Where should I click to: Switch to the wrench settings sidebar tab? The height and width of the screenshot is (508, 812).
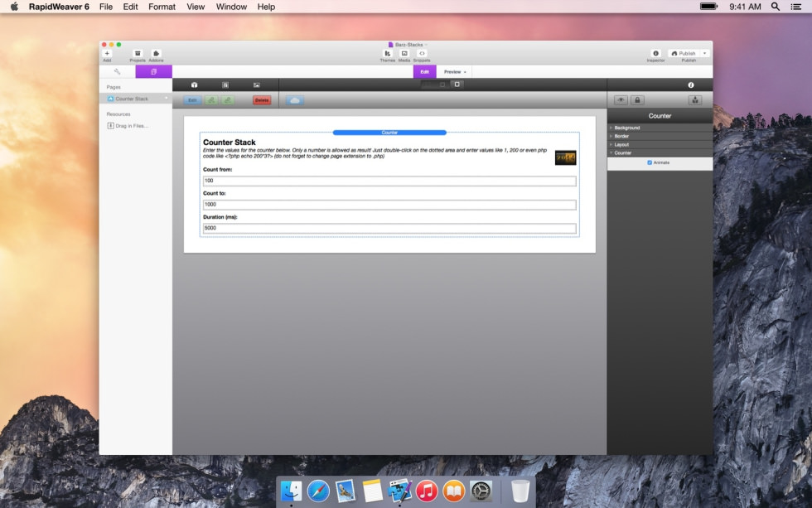tap(117, 71)
